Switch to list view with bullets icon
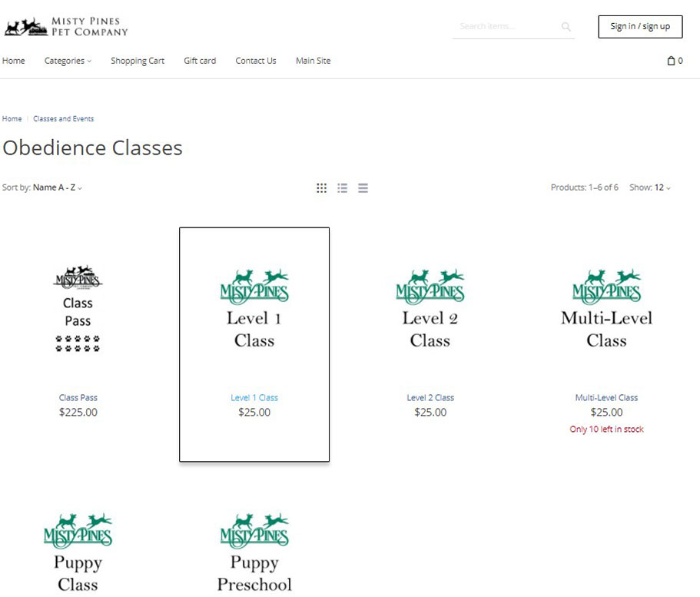 (343, 188)
